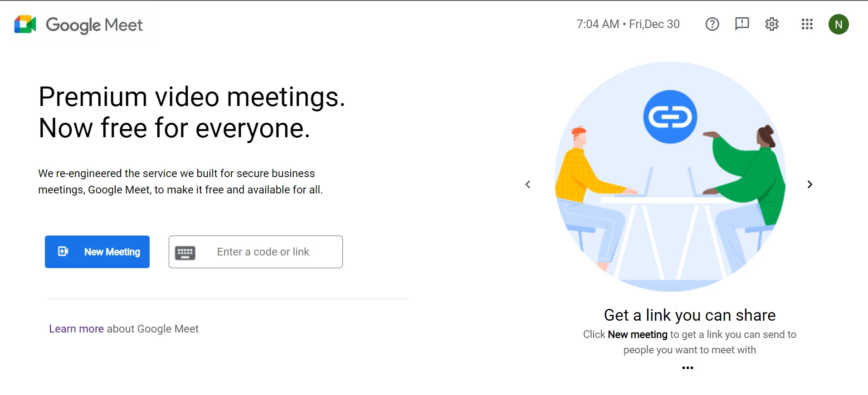The image size is (868, 395).
Task: Open the Learn more link
Action: click(76, 329)
